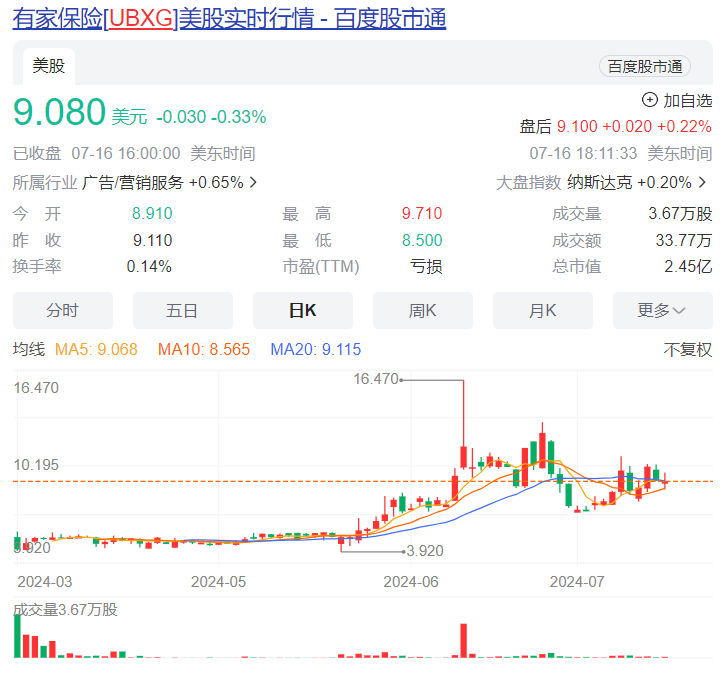Click the 成交额 value 33.77万
Screen dimensions: 723x675
point(684,240)
